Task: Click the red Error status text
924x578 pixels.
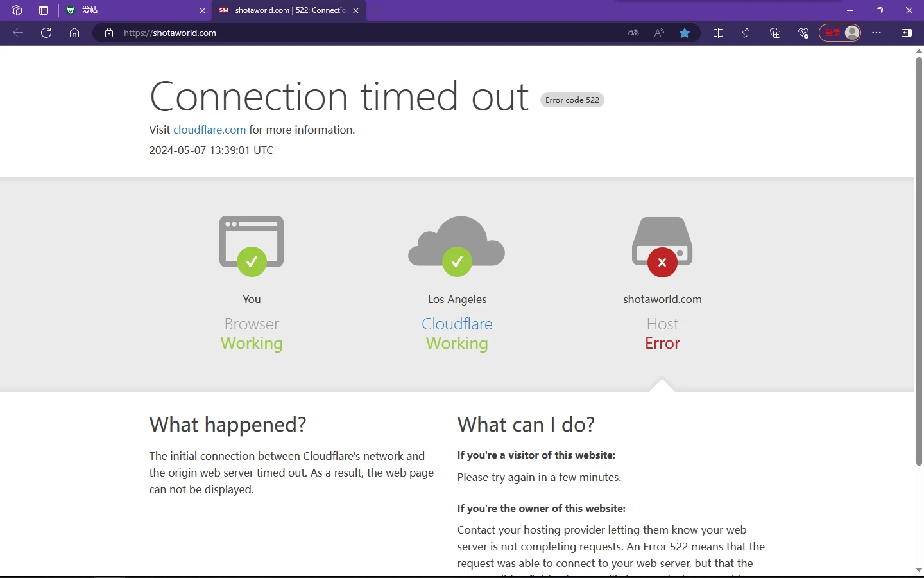Action: coord(662,344)
